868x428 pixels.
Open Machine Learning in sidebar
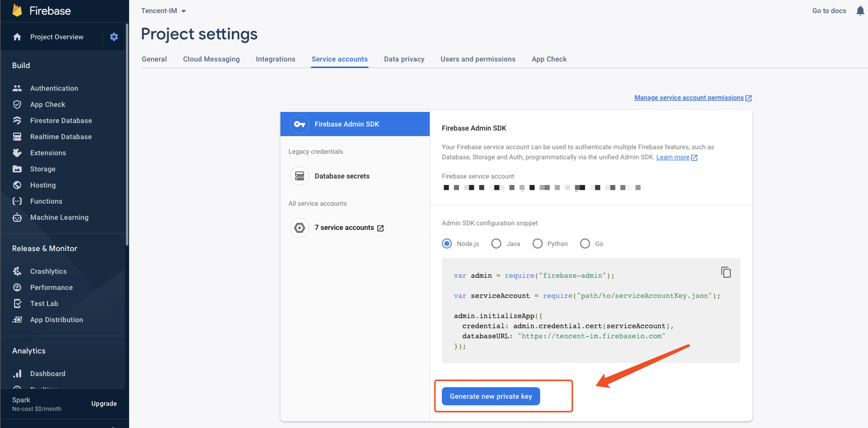click(x=59, y=218)
